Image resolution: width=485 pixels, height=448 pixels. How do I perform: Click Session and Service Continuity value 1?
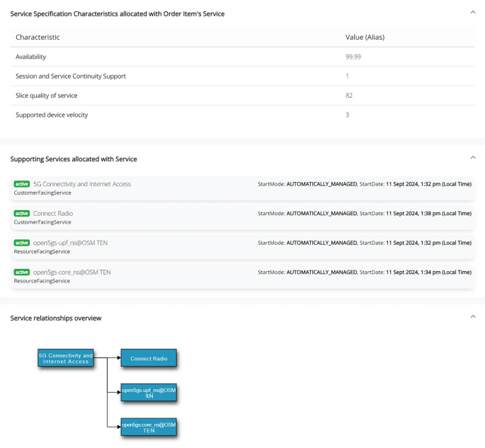click(347, 76)
